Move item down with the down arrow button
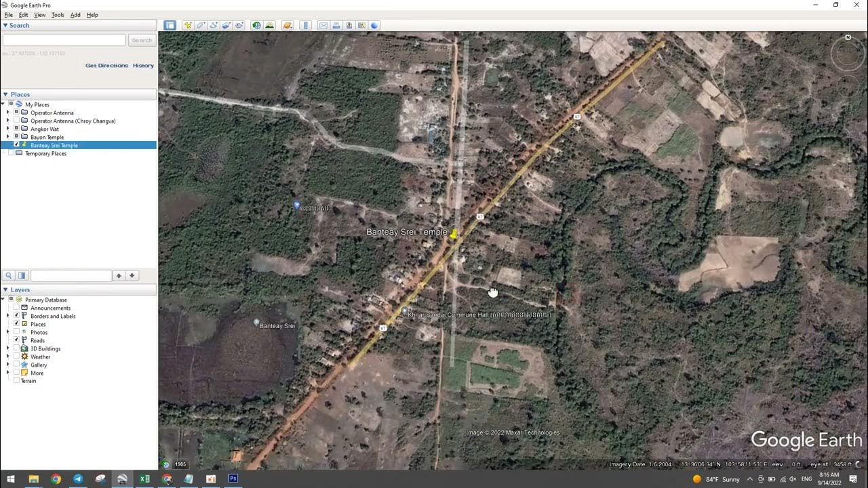 132,275
